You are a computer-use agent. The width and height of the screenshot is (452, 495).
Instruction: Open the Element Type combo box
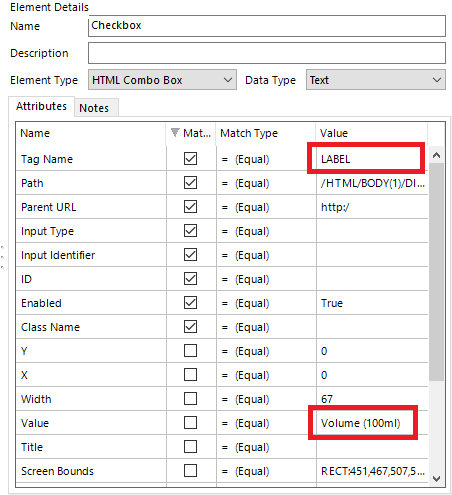162,80
